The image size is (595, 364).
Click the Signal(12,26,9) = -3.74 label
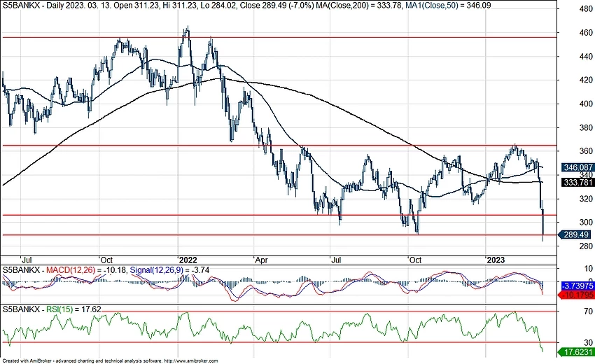(x=169, y=270)
